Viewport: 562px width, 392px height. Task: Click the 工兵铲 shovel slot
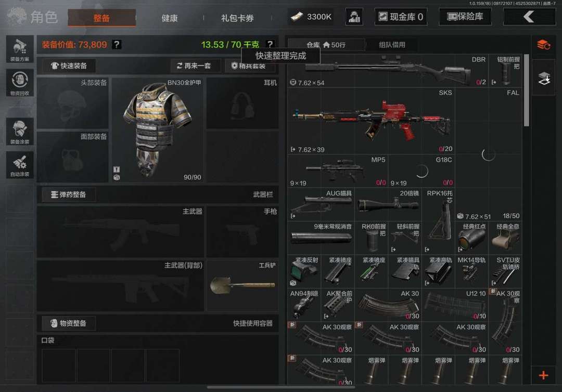tap(242, 285)
